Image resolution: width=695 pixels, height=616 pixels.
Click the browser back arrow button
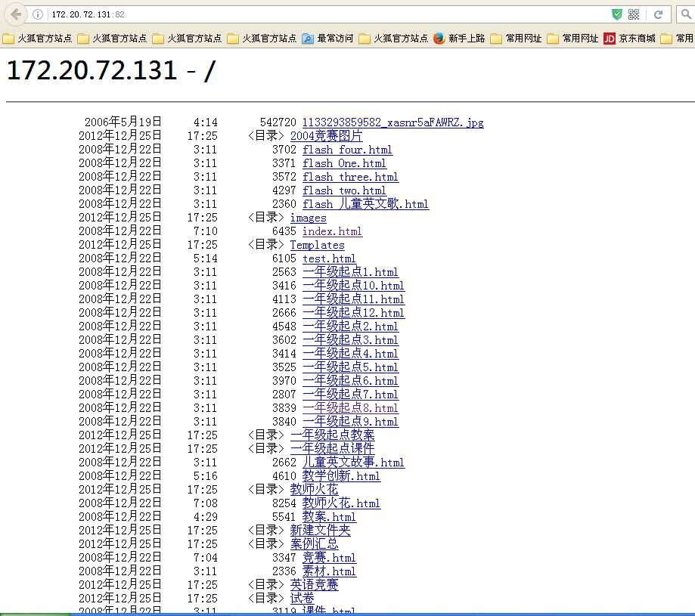pos(16,14)
